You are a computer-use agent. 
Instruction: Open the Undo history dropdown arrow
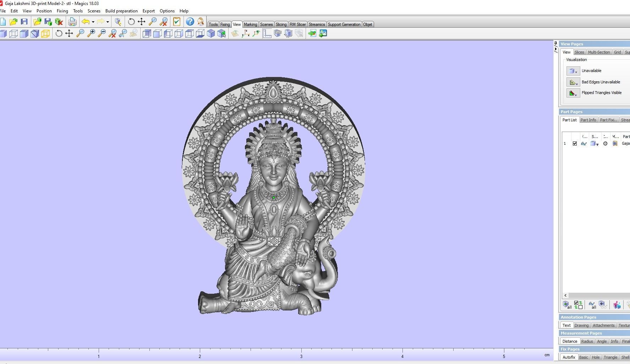point(93,22)
